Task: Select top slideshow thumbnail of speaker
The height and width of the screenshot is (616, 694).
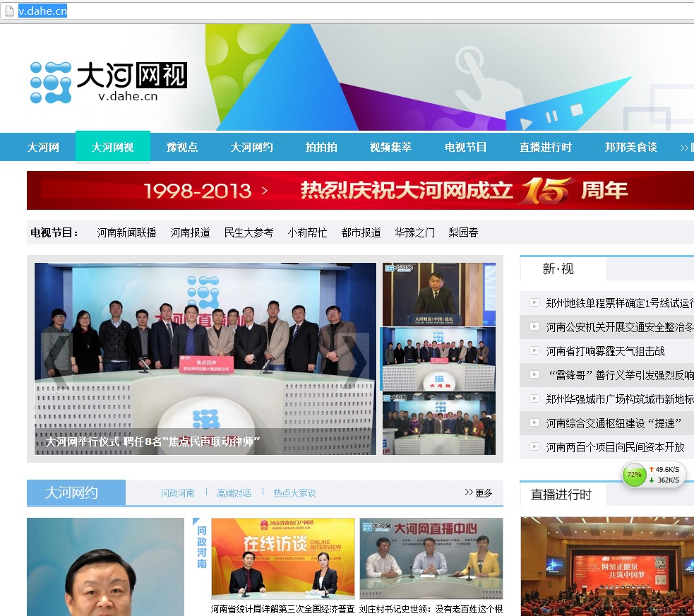Action: 439,295
